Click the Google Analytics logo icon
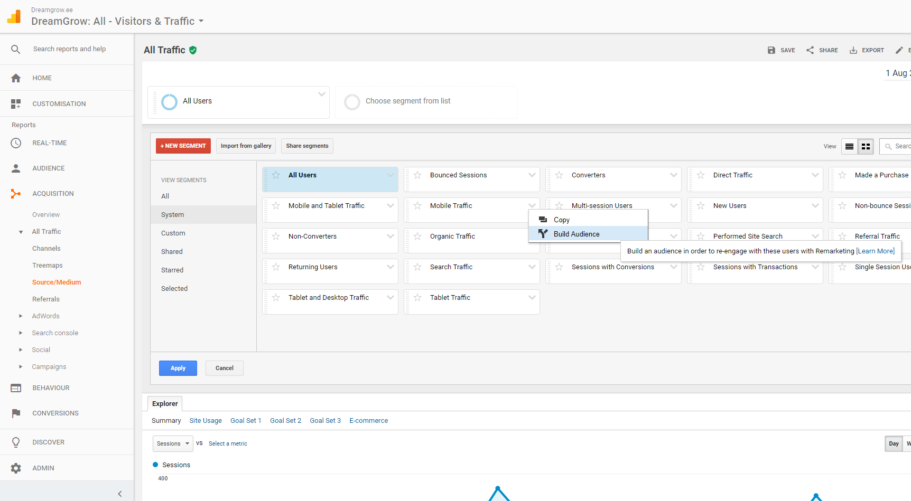The image size is (911, 501). click(x=14, y=16)
